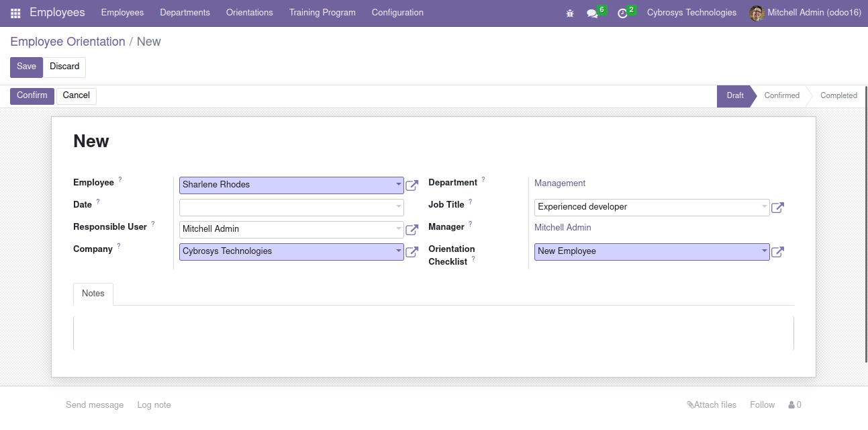Image resolution: width=868 pixels, height=430 pixels.
Task: Expand the Orientation Checklist dropdown
Action: click(x=764, y=251)
